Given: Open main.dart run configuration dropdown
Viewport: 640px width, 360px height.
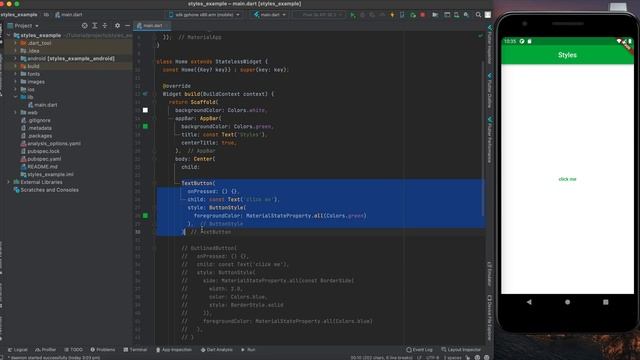Looking at the screenshot, I should point(270,15).
